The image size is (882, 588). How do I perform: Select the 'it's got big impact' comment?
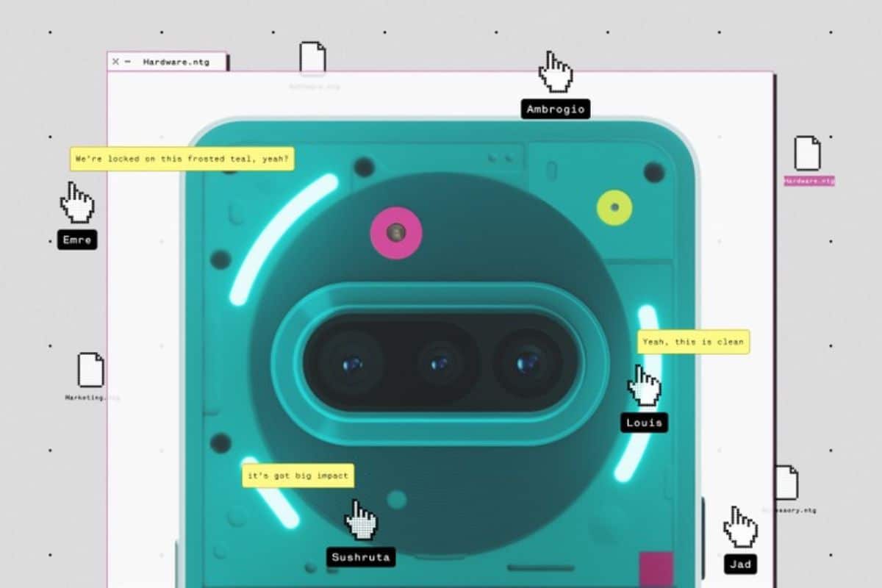[298, 476]
